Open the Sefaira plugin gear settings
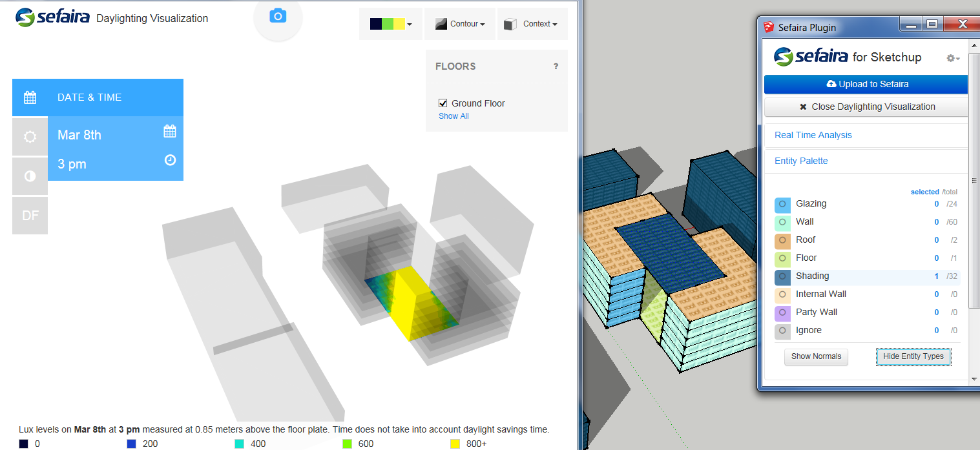Image resolution: width=980 pixels, height=450 pixels. point(953,58)
